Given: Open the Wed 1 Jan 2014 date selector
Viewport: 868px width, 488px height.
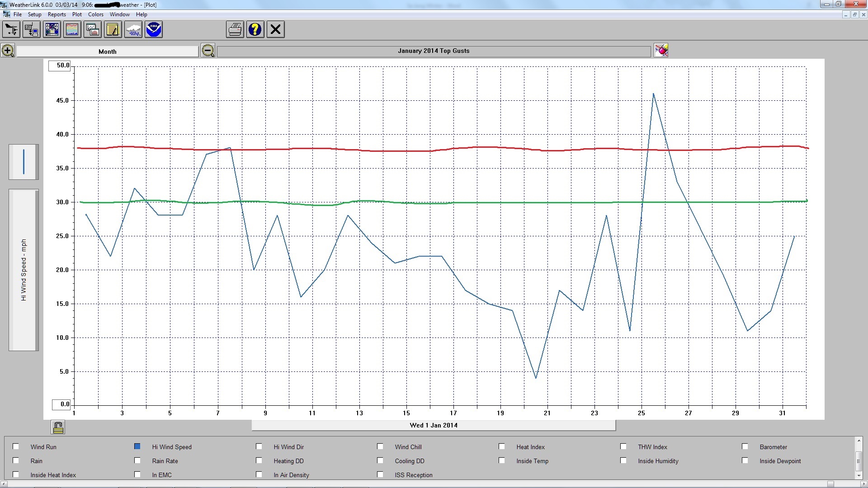Looking at the screenshot, I should click(x=433, y=425).
